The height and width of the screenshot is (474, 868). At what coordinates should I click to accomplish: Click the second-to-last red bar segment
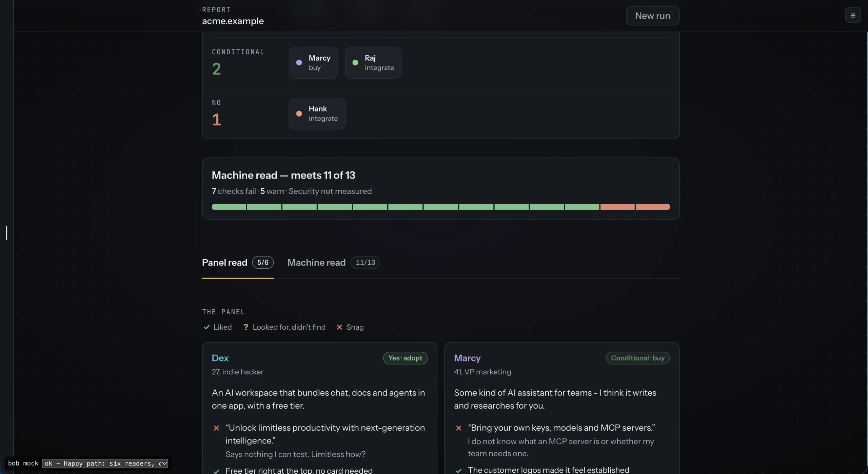tap(617, 207)
